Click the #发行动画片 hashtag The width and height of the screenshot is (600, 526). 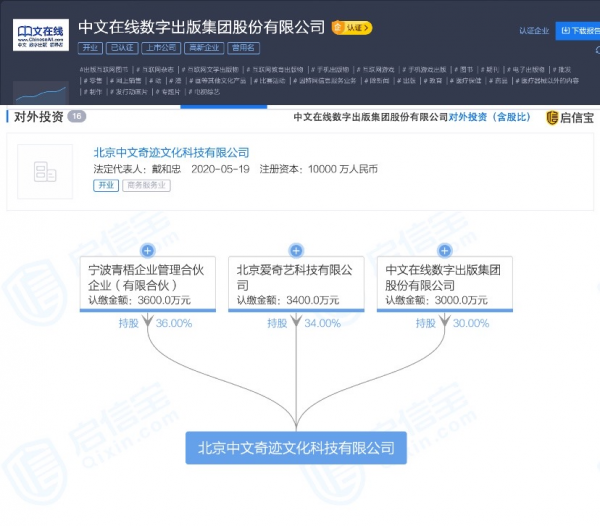point(129,92)
